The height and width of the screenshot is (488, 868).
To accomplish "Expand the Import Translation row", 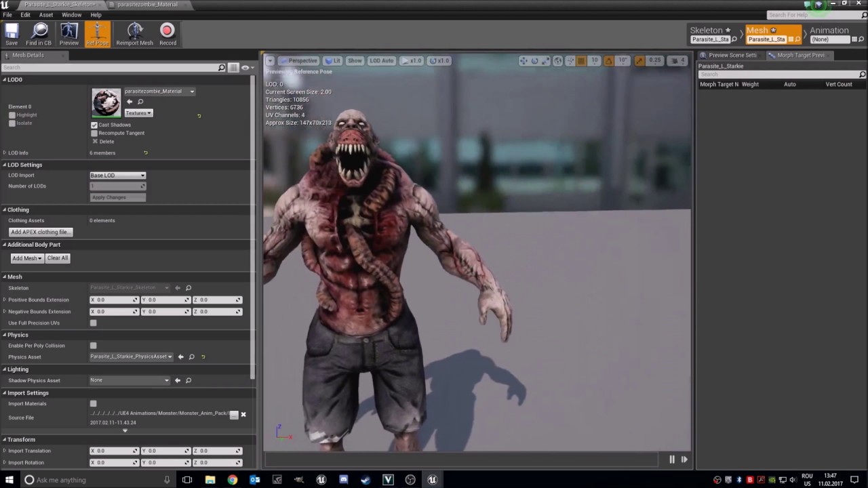I will (5, 451).
